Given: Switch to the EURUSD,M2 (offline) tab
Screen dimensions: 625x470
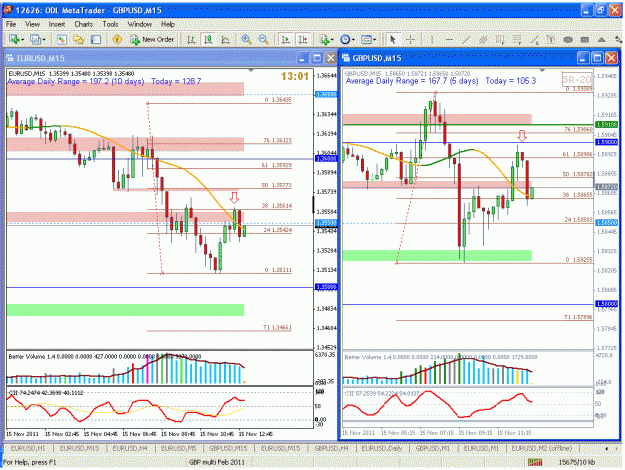Looking at the screenshot, I should 542,448.
